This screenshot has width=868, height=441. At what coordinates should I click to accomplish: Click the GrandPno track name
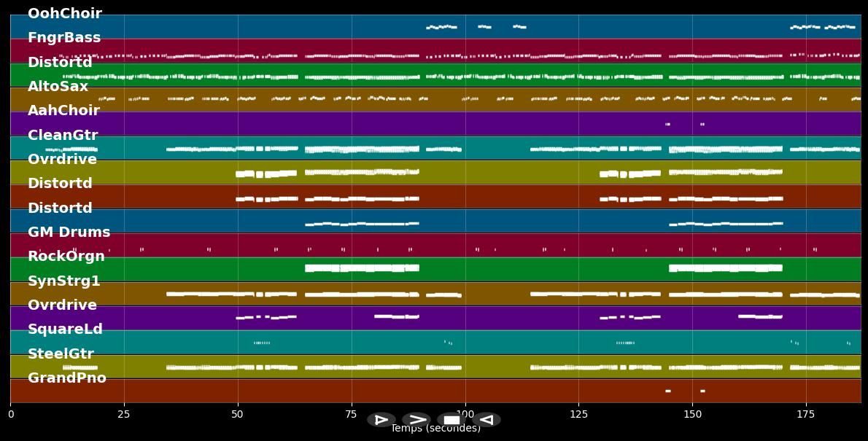click(x=67, y=378)
